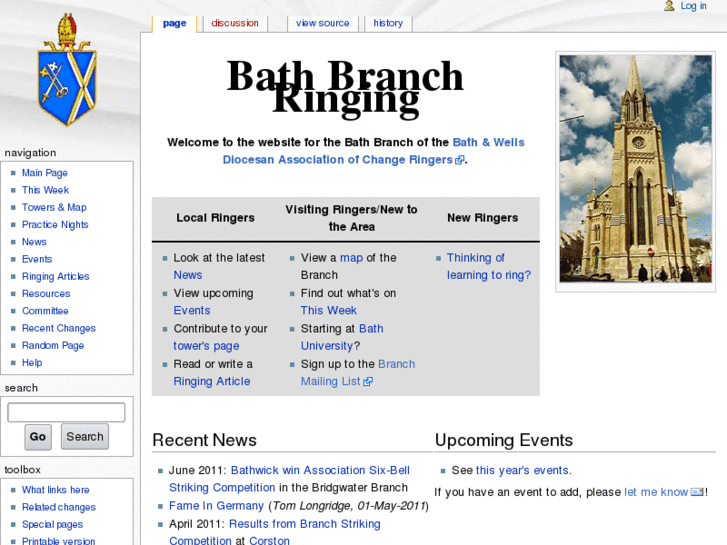
Task: Open Special pages in toolbox
Action: click(x=52, y=525)
